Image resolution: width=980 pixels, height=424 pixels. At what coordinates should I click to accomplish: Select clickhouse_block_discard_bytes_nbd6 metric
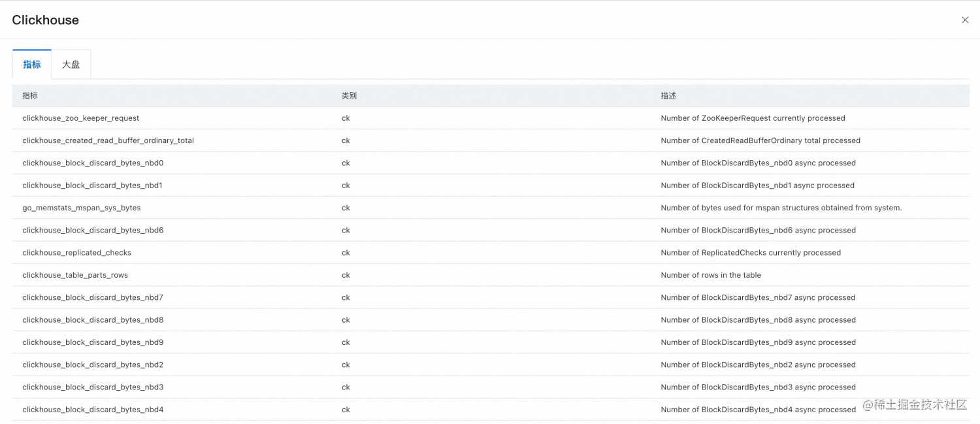[x=93, y=230]
